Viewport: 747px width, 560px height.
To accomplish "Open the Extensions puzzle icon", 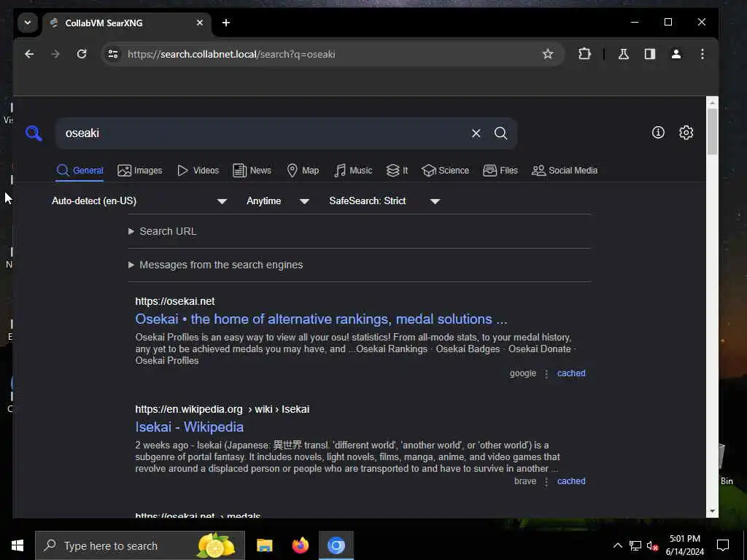I will point(584,54).
